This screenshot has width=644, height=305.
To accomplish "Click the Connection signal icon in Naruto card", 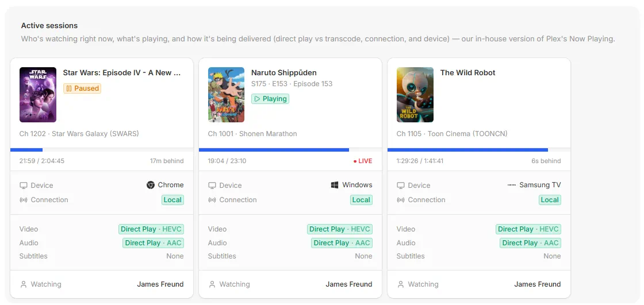I will pyautogui.click(x=212, y=200).
